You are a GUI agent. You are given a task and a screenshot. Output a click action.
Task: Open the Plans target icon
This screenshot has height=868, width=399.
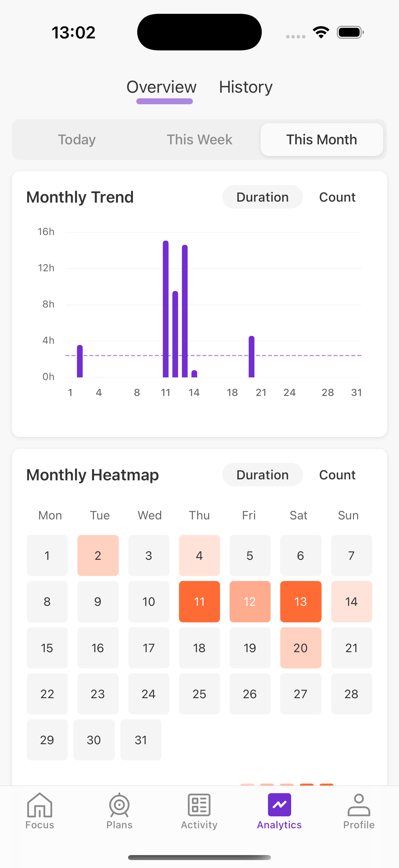point(119,805)
